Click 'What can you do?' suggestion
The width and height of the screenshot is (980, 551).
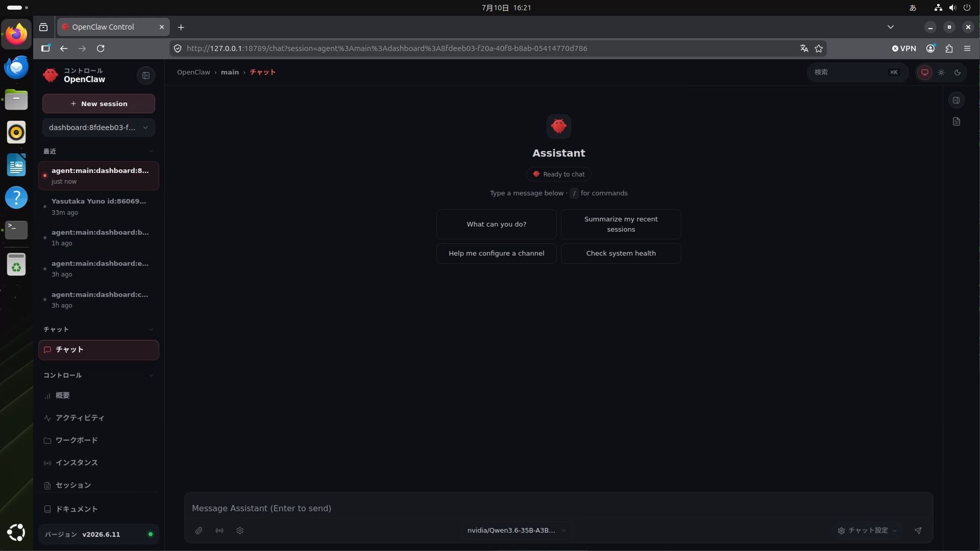point(496,224)
